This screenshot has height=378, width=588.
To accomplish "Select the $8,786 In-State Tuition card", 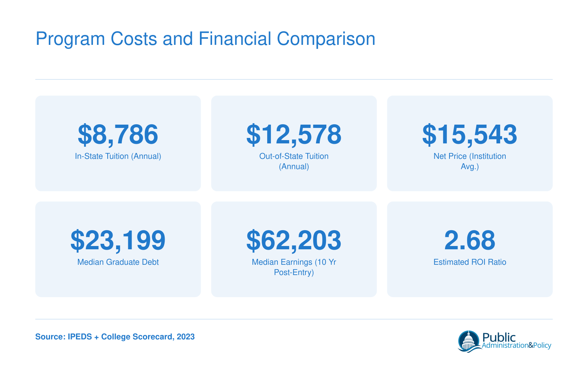I will (x=118, y=143).
